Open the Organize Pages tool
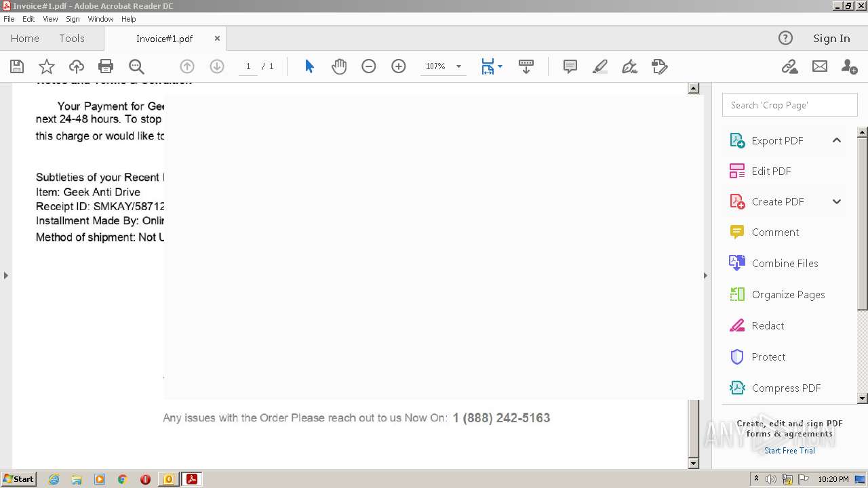The height and width of the screenshot is (488, 868). pyautogui.click(x=788, y=294)
